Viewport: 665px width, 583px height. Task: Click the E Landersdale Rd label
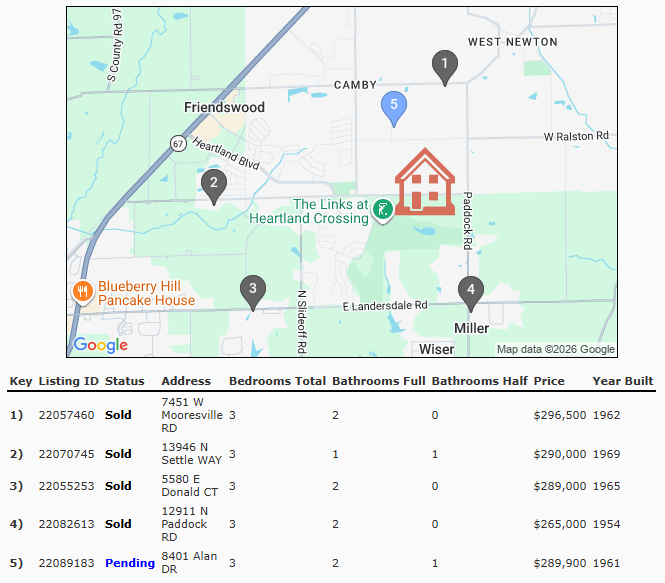pos(385,306)
